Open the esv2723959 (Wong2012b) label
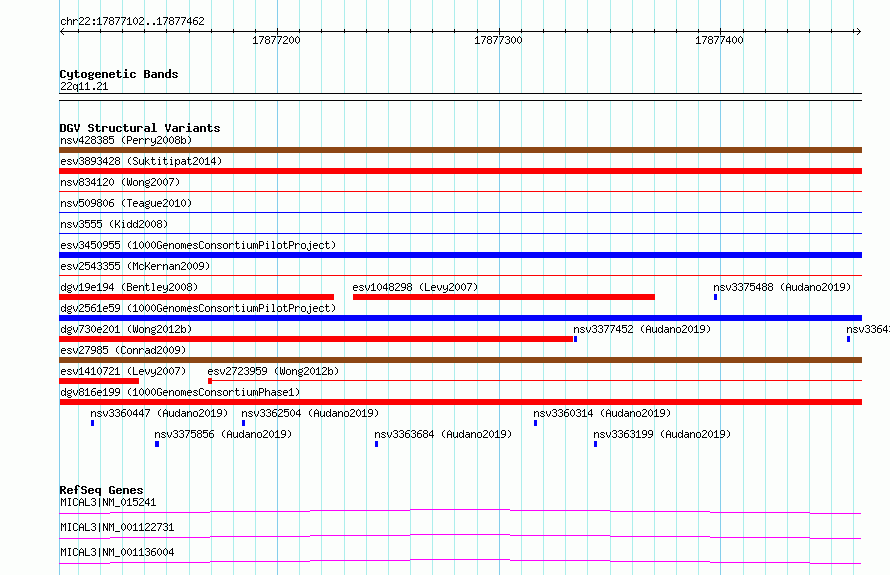The height and width of the screenshot is (575, 890). pyautogui.click(x=273, y=371)
